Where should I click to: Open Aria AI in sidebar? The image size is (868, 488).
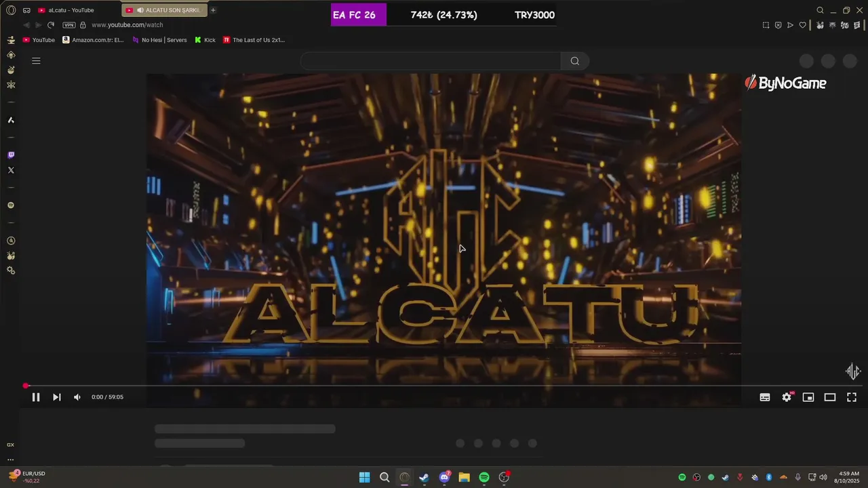[11, 120]
